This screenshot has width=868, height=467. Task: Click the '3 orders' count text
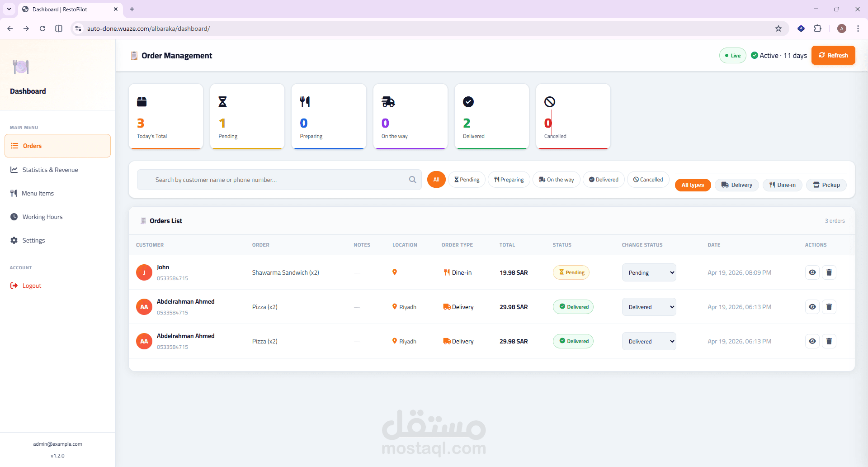pyautogui.click(x=835, y=221)
